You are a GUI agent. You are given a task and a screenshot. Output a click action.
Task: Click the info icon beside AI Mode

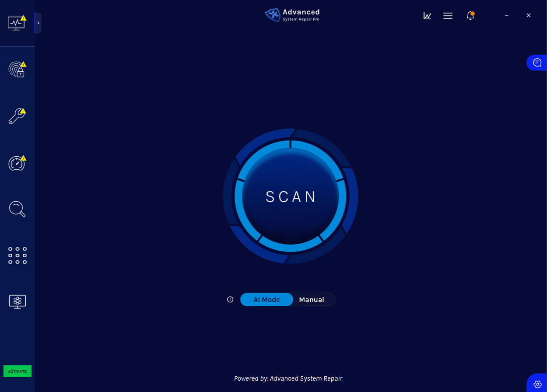230,300
